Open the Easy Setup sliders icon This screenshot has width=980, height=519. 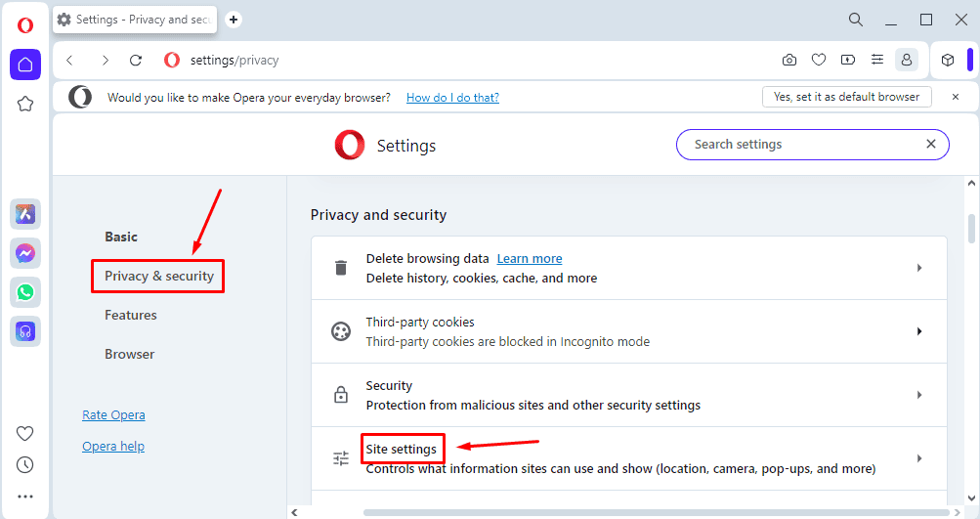(x=877, y=60)
